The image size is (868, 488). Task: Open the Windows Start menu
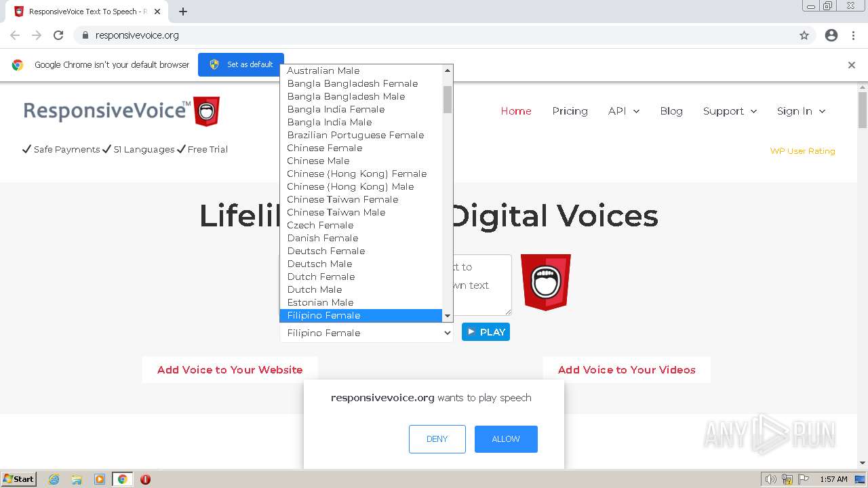point(19,479)
